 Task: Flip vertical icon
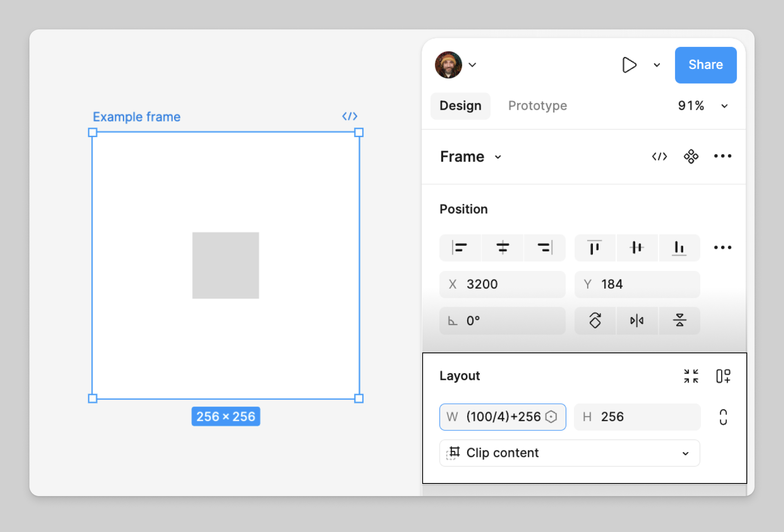tap(679, 321)
